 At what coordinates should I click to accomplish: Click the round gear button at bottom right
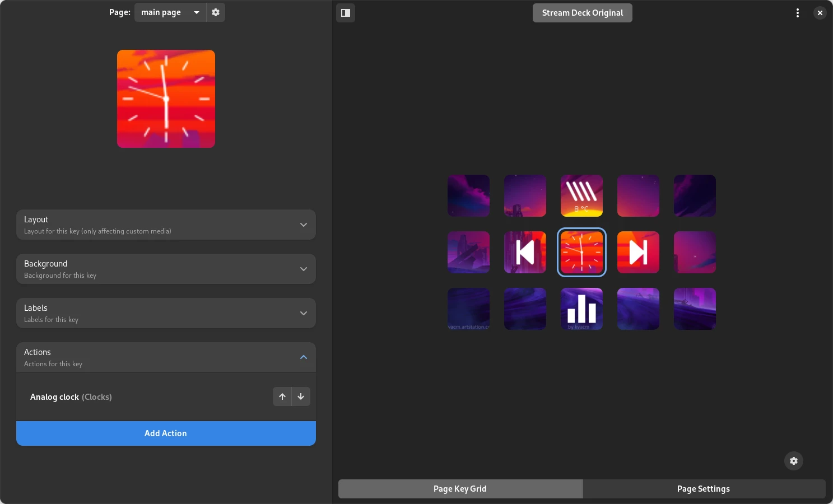pyautogui.click(x=794, y=461)
